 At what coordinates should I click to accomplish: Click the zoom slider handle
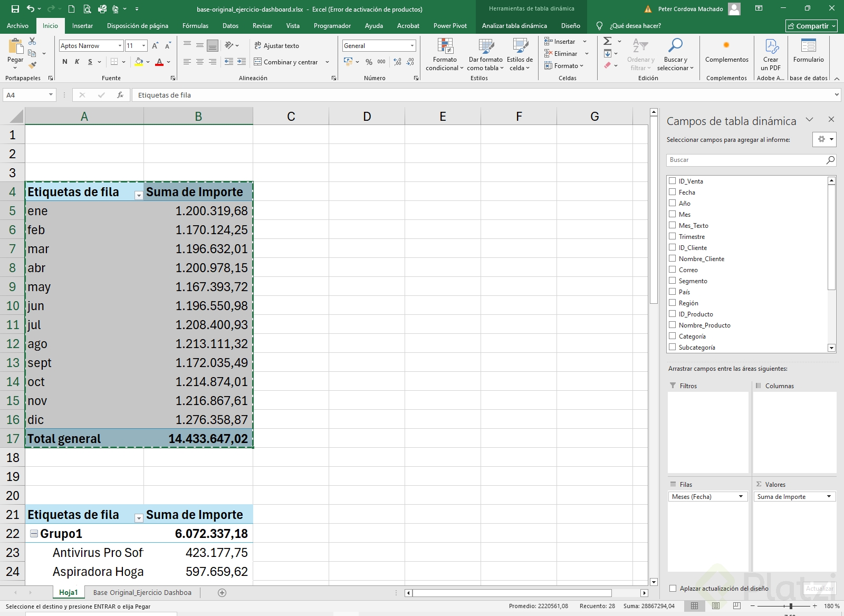click(791, 606)
